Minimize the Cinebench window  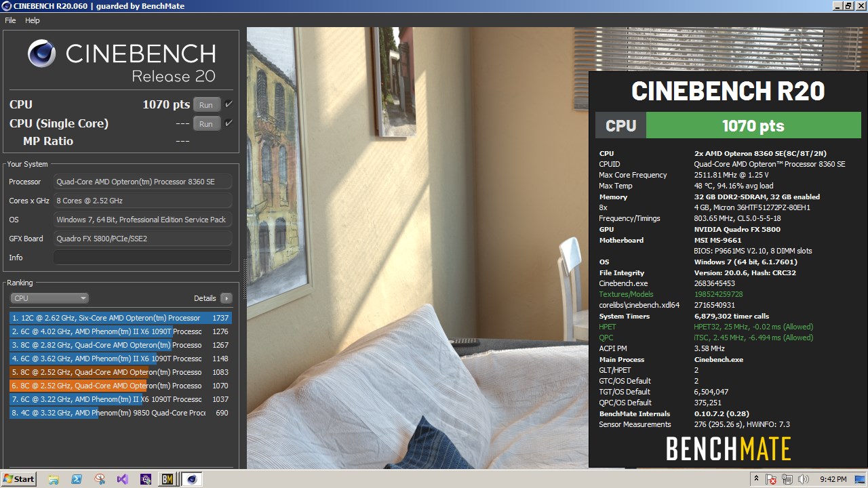click(837, 6)
